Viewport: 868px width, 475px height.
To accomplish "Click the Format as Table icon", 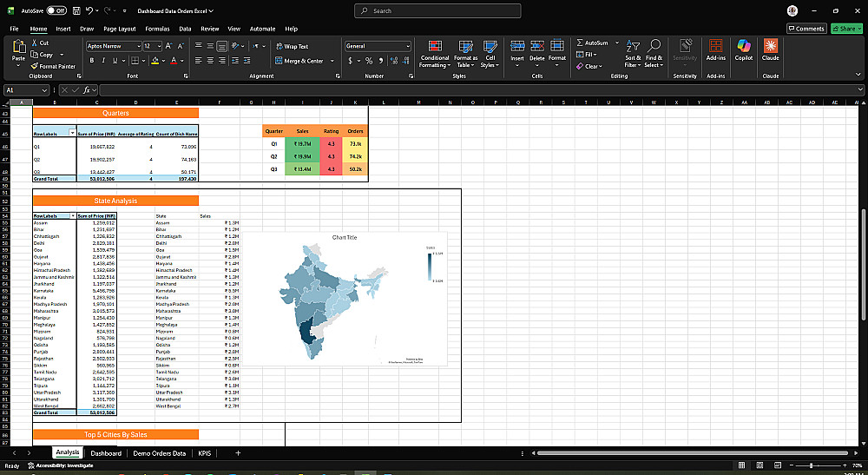I will pos(465,54).
